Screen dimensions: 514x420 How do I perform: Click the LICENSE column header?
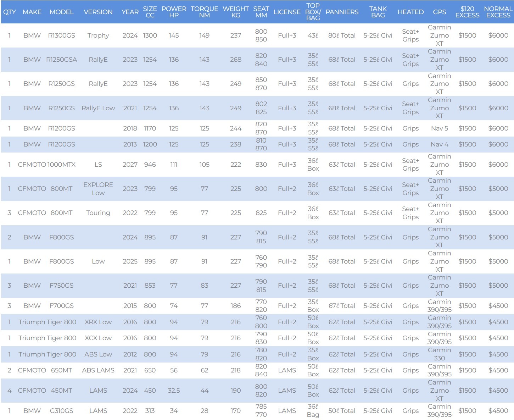pyautogui.click(x=287, y=12)
